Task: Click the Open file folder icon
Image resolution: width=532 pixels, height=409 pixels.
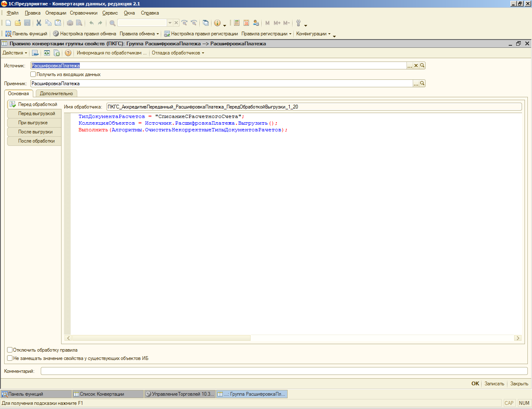Action: pyautogui.click(x=18, y=23)
